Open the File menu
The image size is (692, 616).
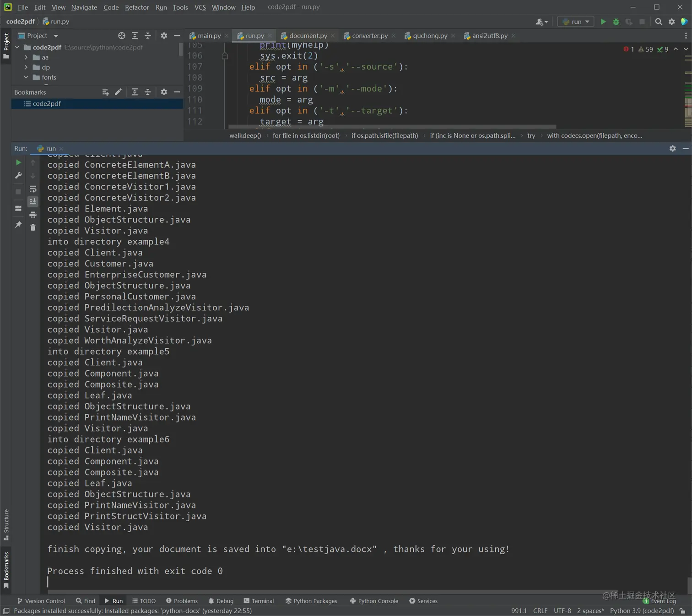23,7
